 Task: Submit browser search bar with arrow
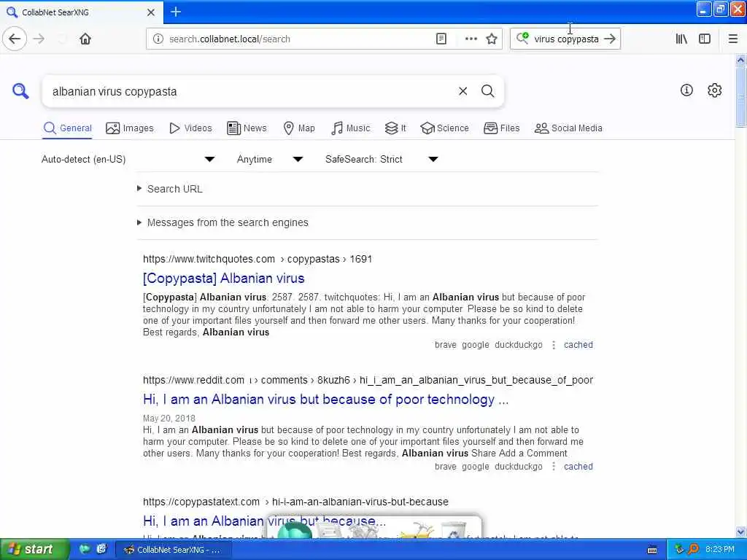(x=610, y=39)
